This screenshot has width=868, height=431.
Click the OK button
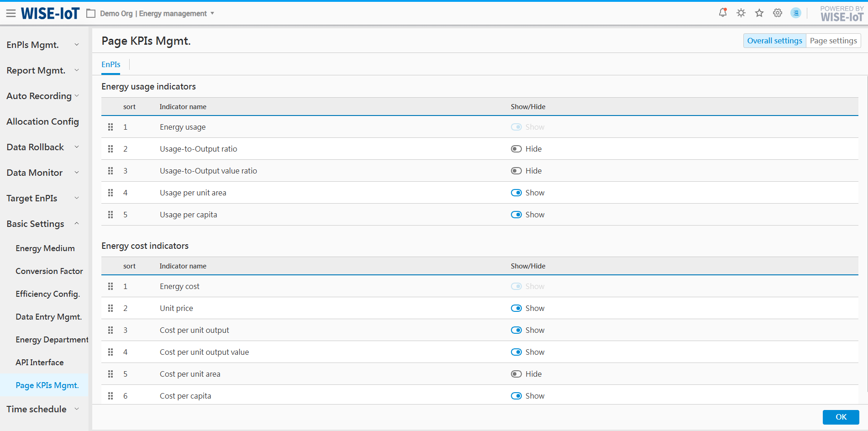(x=841, y=417)
